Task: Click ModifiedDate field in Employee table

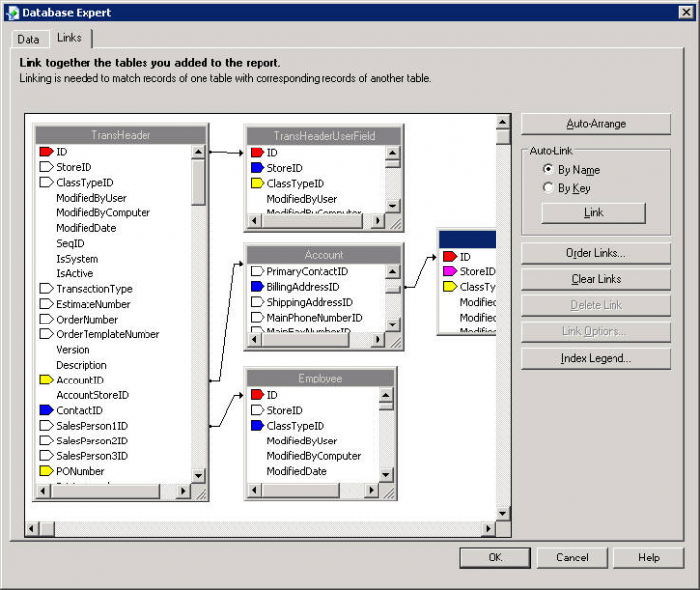Action: click(x=297, y=471)
